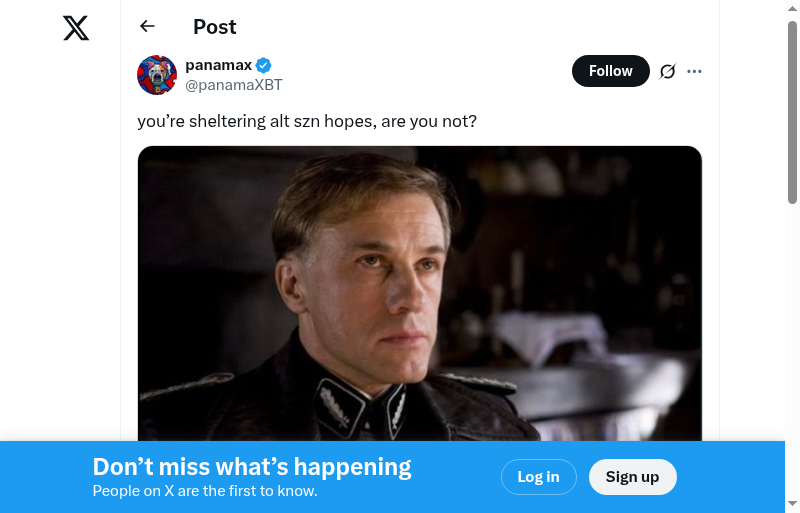Go back using the left arrow
Screen dimensions: 800x513
pos(148,27)
